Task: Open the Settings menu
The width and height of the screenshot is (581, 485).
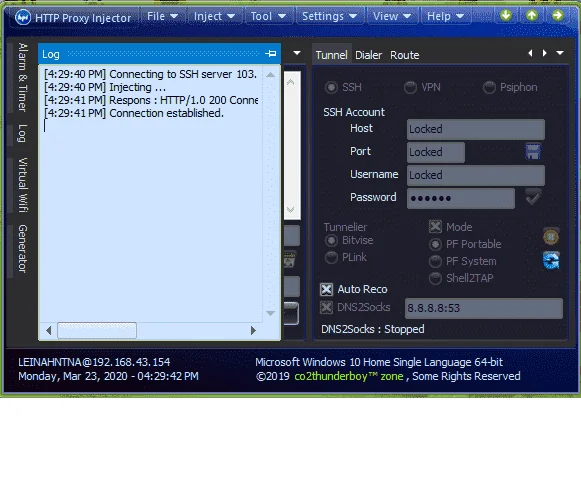Action: pos(329,16)
